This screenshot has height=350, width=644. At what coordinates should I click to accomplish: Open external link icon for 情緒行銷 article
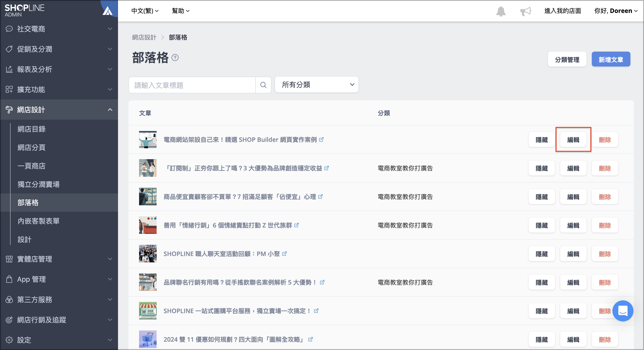click(297, 225)
